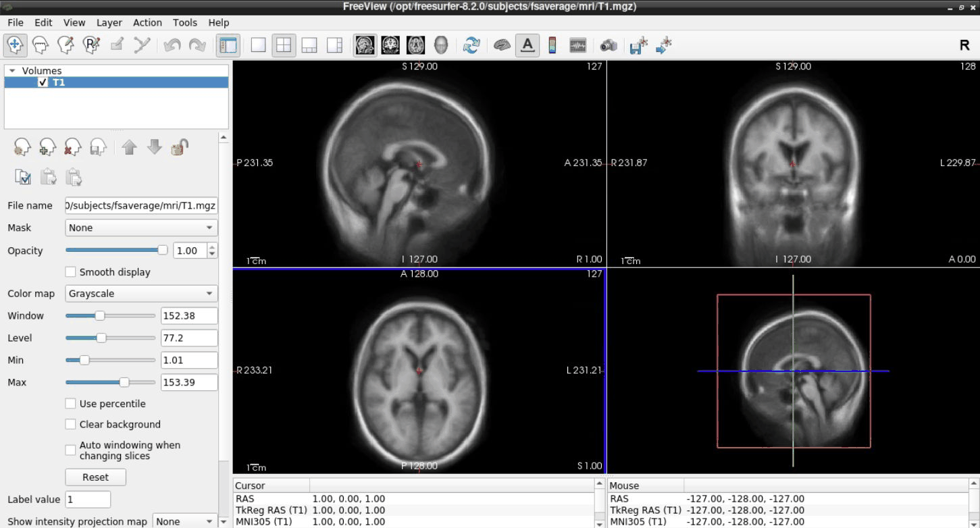Switch to 3D head view

coord(440,45)
